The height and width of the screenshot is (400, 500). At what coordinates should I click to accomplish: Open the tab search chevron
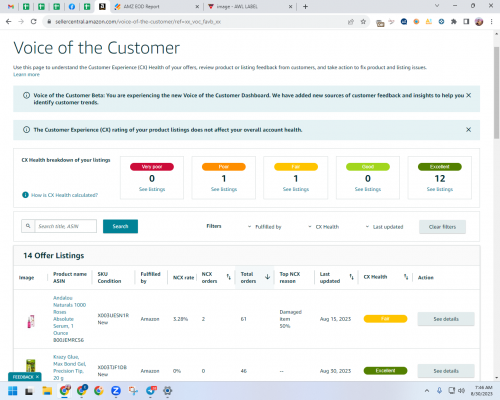pyautogui.click(x=437, y=6)
